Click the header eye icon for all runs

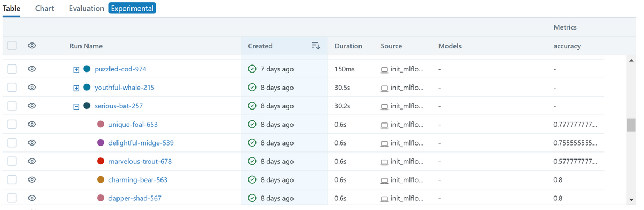[32, 46]
